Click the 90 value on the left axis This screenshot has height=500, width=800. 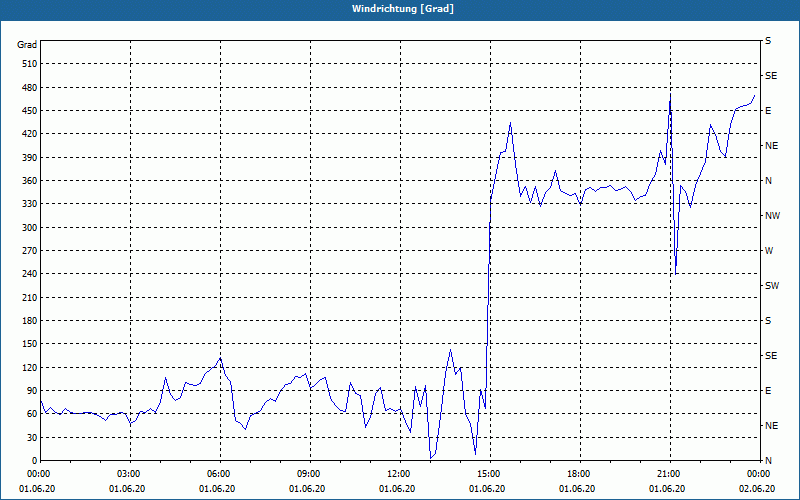tap(32, 390)
